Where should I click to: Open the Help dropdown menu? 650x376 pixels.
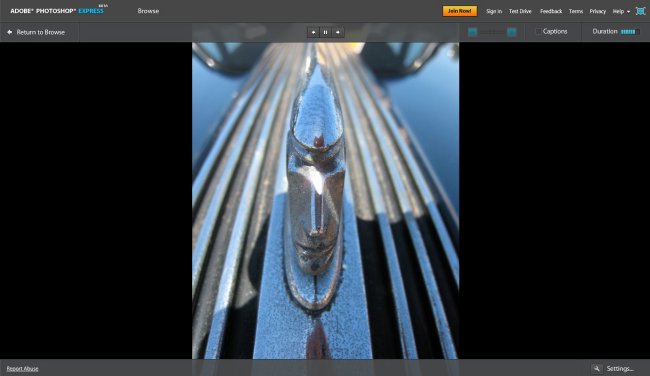(x=621, y=11)
